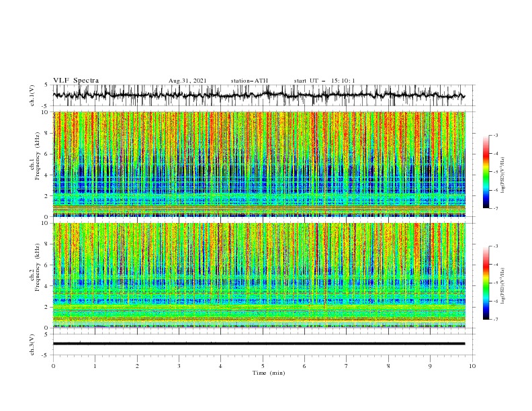
Task: Click the "-5" label on the ch.1 color bar
Action: (496, 172)
